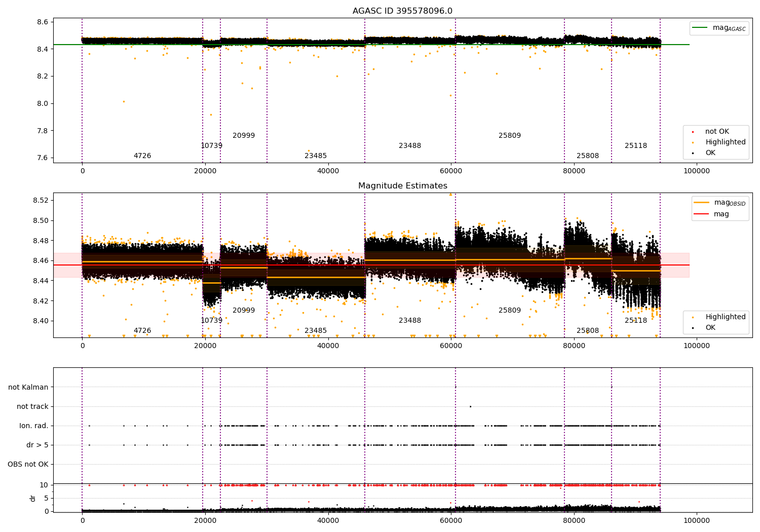Click the 8.40 tick on middle y-axis
This screenshot has height=532, width=760.
[41, 321]
